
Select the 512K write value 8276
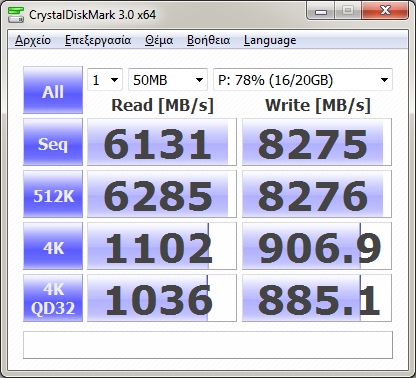click(317, 194)
